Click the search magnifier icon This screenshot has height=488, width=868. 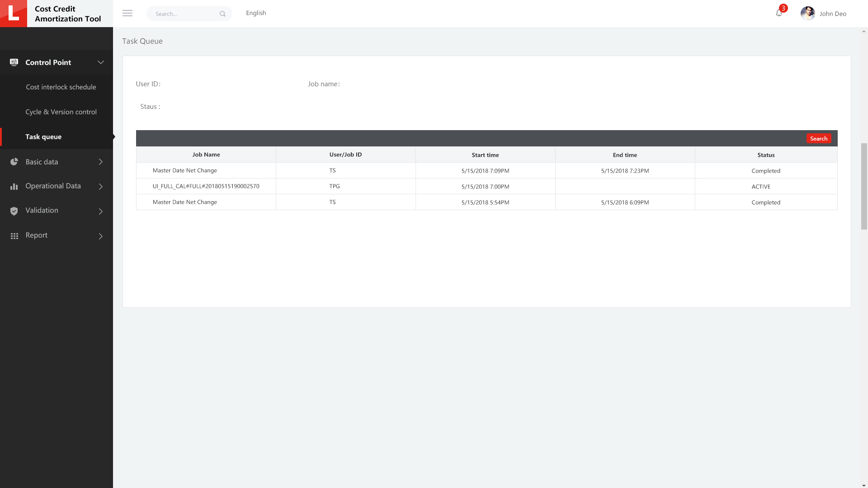pos(222,14)
